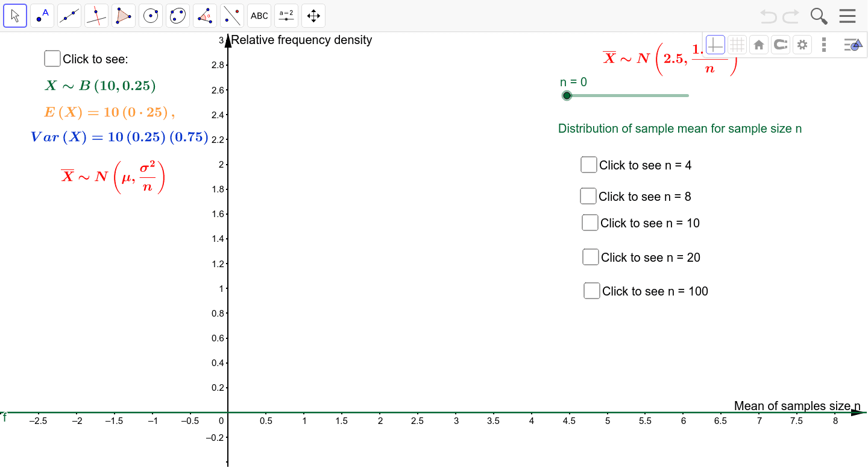Screen dimensions: 868x468
Task: Click the Undo arrow
Action: pyautogui.click(x=769, y=16)
